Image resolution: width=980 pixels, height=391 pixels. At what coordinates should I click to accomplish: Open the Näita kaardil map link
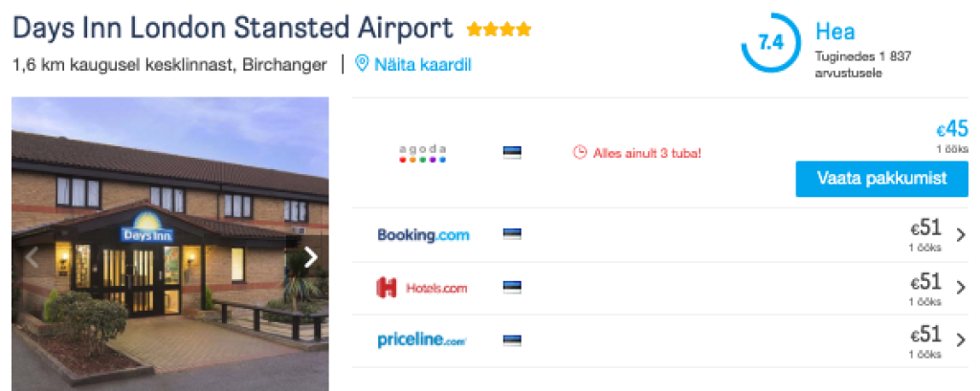[422, 64]
